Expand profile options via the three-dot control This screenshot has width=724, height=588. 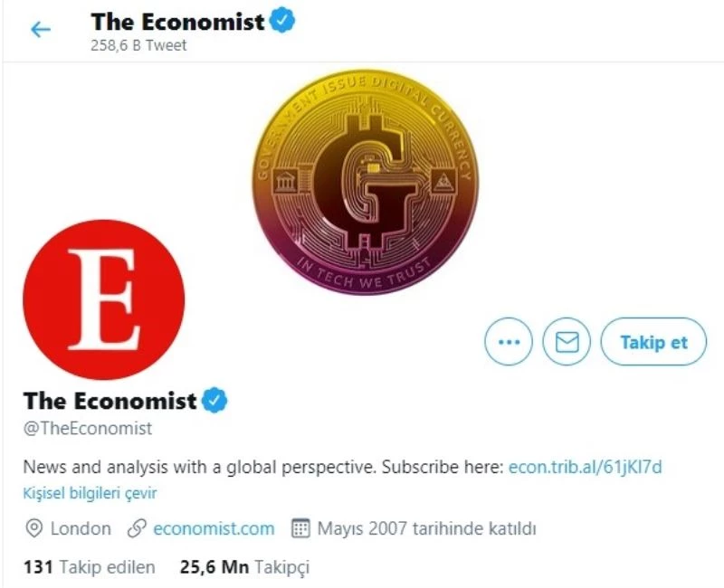pyautogui.click(x=508, y=341)
